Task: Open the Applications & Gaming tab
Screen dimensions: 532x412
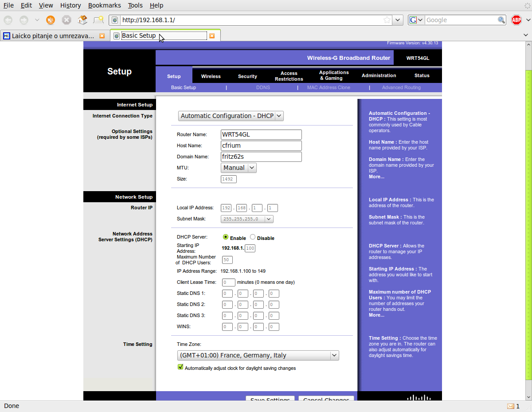Action: click(334, 75)
